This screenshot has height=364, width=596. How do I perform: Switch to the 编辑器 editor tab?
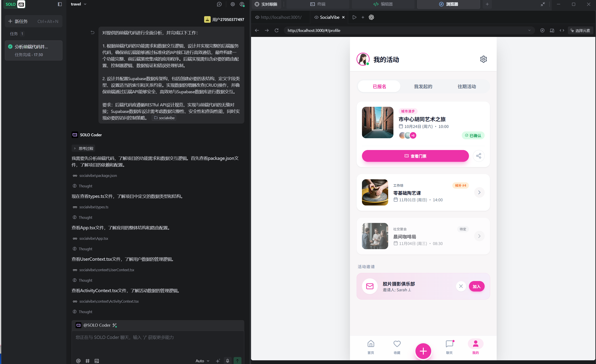tap(383, 4)
